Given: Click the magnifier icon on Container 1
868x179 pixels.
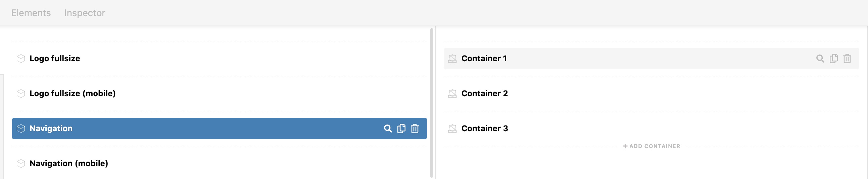Looking at the screenshot, I should pyautogui.click(x=820, y=59).
